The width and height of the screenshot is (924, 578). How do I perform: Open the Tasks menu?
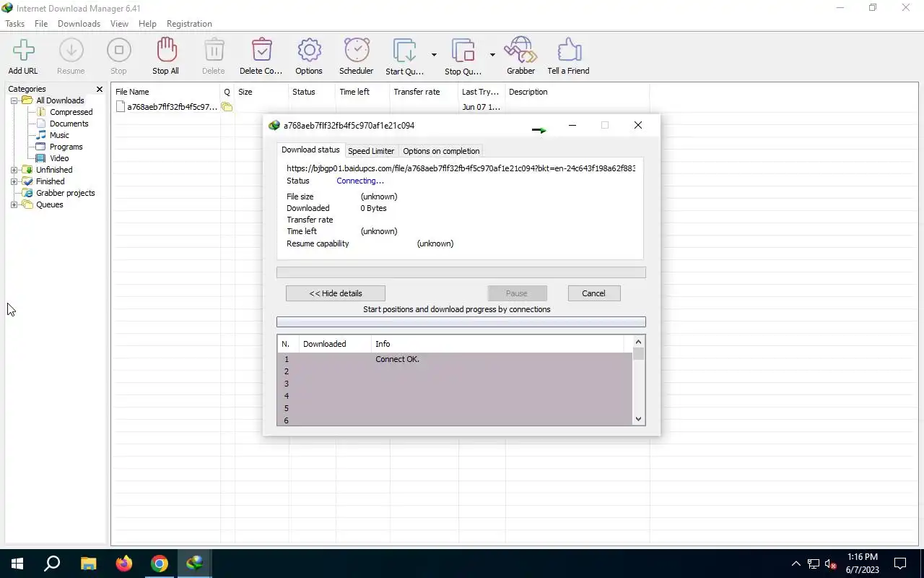point(14,24)
